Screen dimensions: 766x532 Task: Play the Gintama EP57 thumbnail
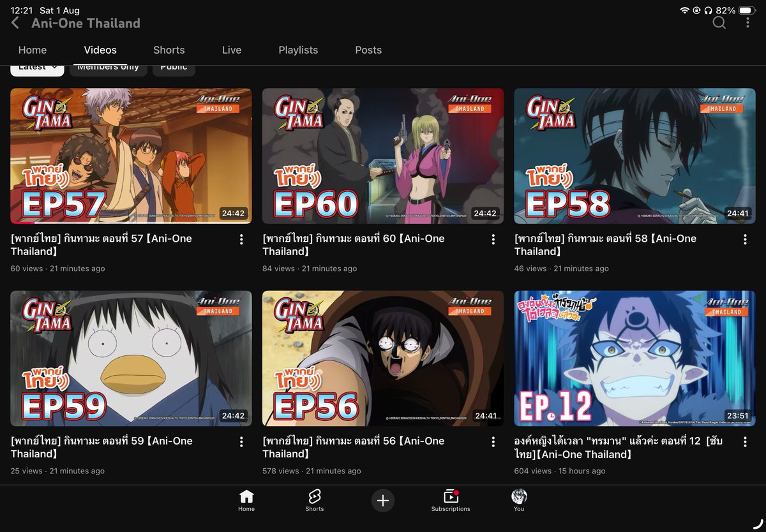(131, 156)
